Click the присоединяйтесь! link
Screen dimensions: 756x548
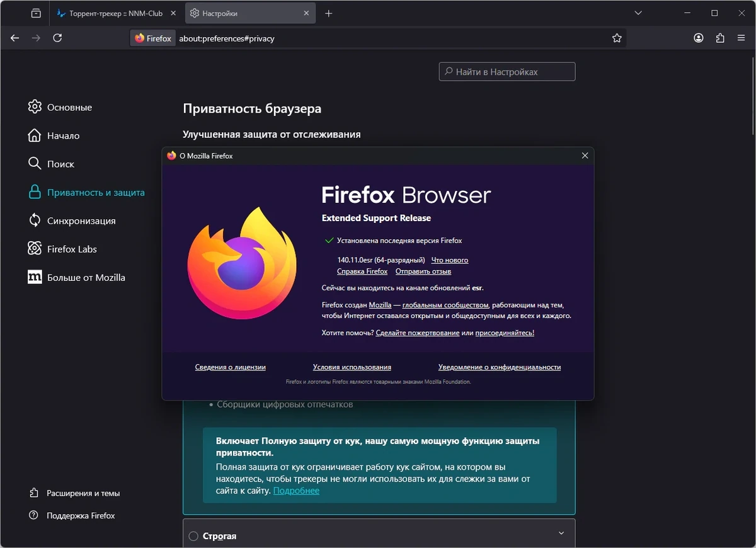[505, 333]
